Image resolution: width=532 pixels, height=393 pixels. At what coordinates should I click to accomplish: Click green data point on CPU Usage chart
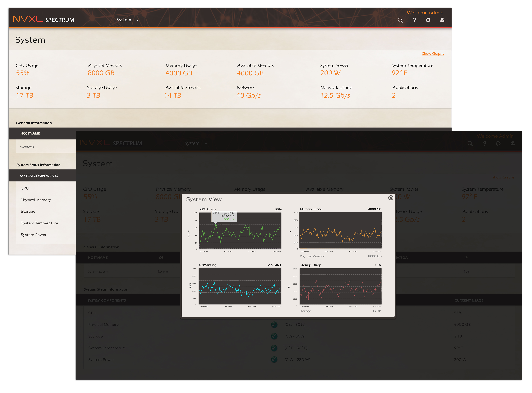pyautogui.click(x=215, y=225)
